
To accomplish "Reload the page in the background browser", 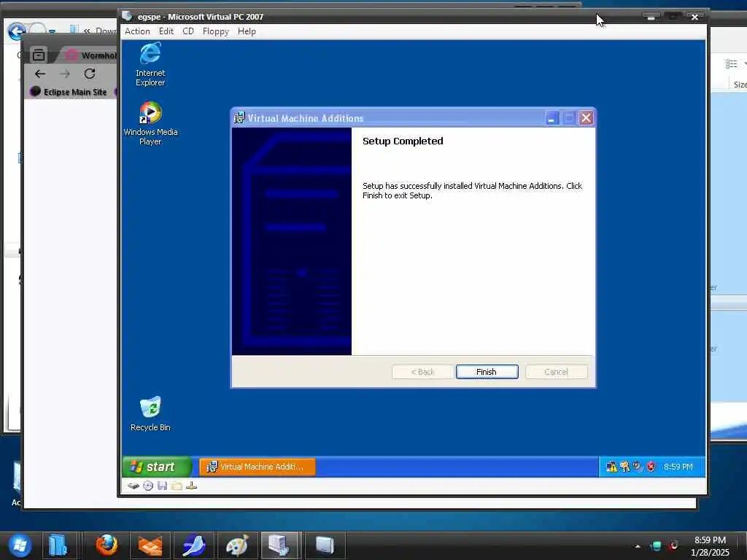I will coord(90,74).
